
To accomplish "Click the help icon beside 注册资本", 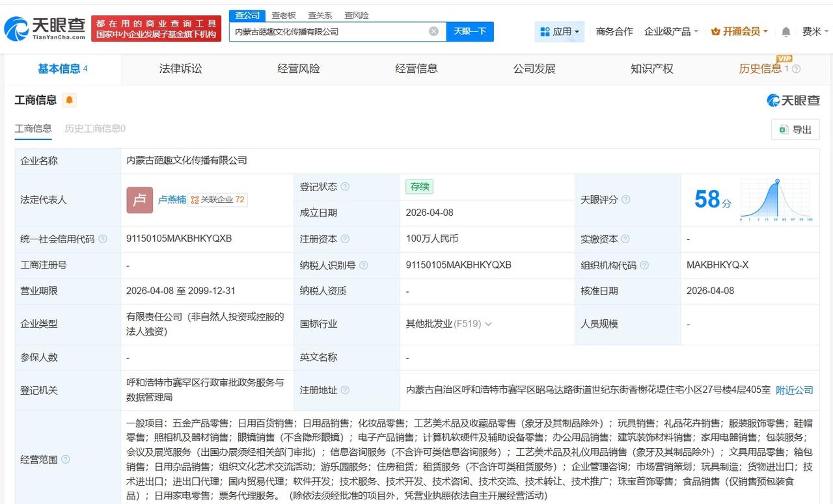I will 345,239.
